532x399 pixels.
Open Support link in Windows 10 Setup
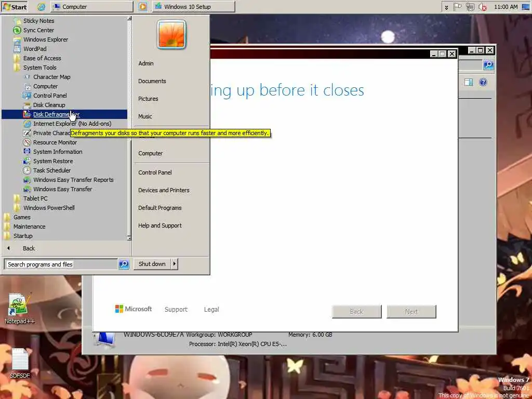pyautogui.click(x=176, y=310)
